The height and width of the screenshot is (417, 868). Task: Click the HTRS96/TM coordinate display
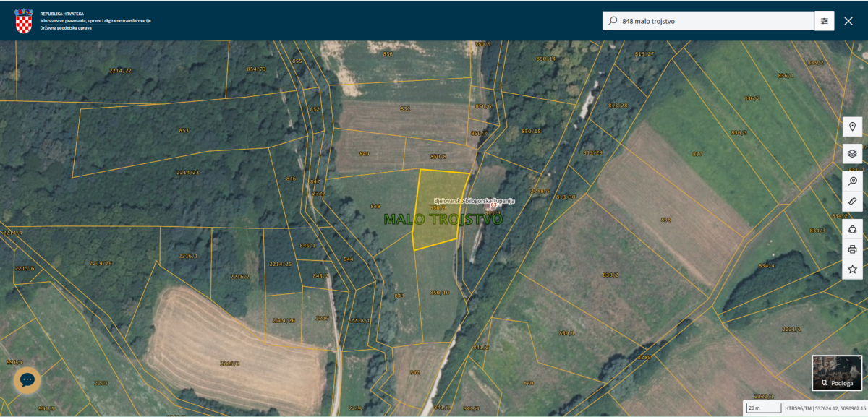(x=825, y=408)
